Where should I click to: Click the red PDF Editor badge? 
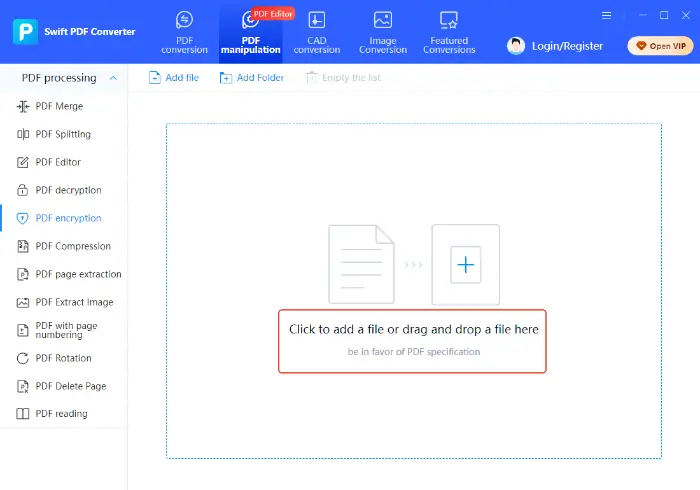click(x=273, y=14)
